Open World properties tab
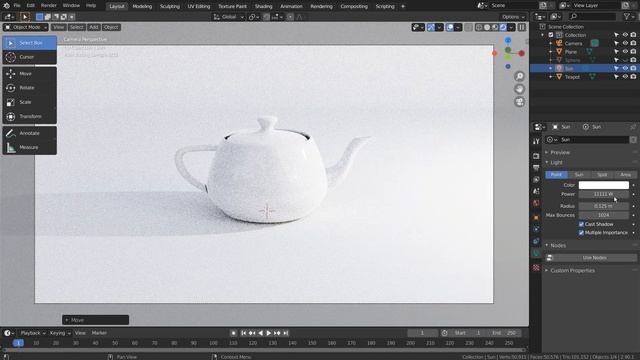Screen dimensions: 640x360 coord(536,203)
